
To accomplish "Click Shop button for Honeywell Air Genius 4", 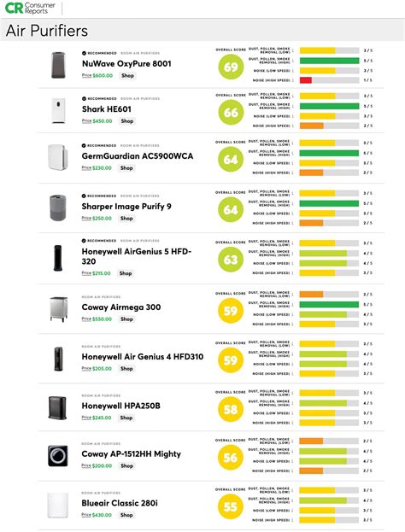I will 126,368.
